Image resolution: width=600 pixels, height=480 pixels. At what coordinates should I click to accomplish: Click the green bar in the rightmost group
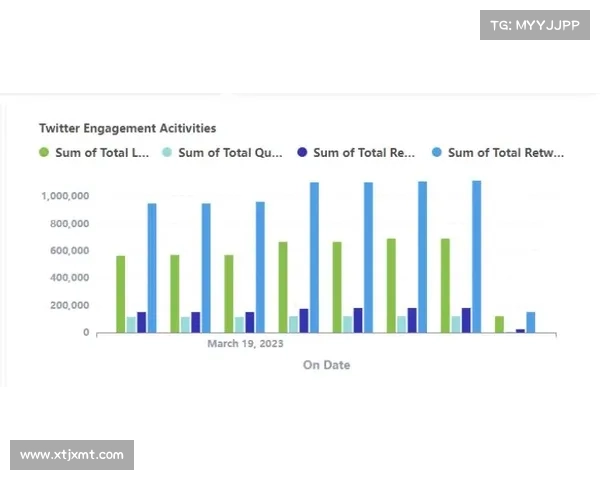499,324
